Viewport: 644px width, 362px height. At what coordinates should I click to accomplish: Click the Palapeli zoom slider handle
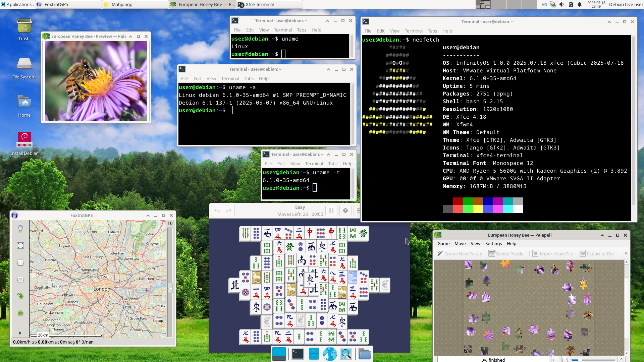580,360
